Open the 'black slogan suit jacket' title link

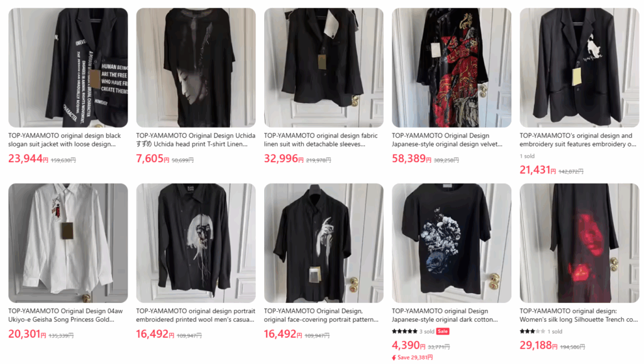point(65,140)
